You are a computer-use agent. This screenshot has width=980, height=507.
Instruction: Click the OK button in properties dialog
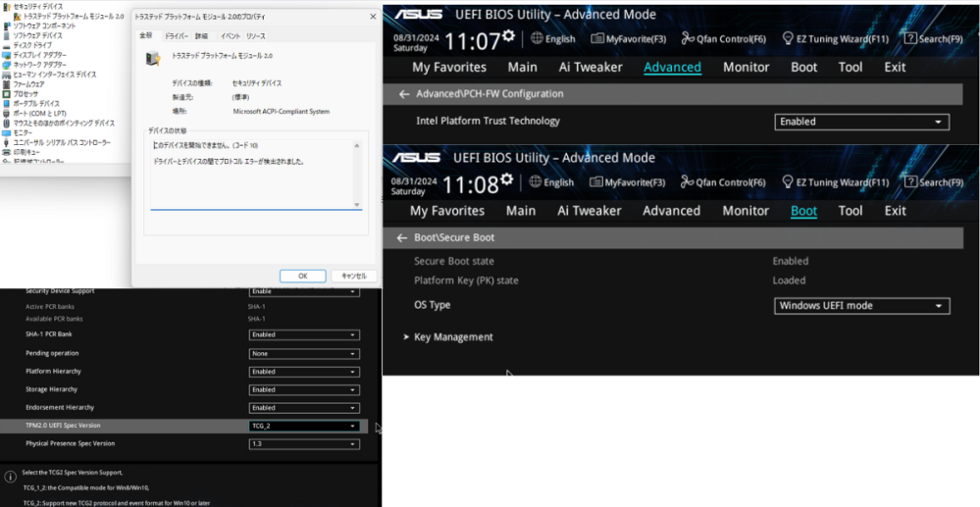302,276
